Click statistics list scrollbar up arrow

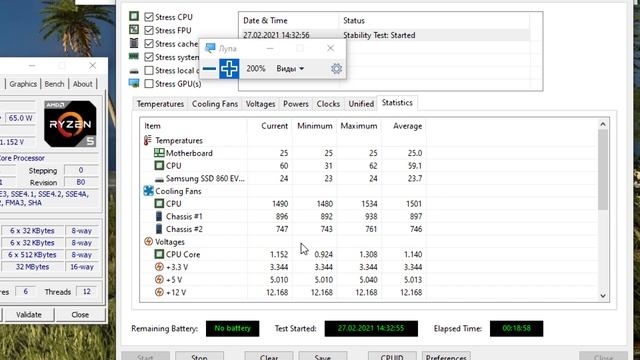[x=603, y=124]
